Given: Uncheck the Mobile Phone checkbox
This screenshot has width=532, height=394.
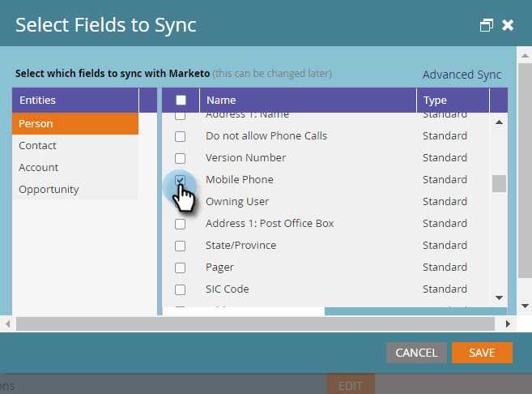Looking at the screenshot, I should point(181,180).
